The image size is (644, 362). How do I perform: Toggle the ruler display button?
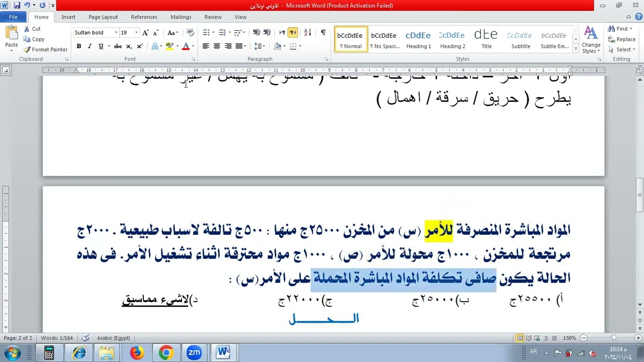pyautogui.click(x=639, y=71)
